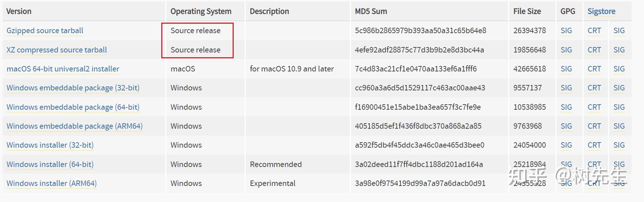Viewport: 644px width, 202px height.
Task: Open Sigstore SIG for Windows embeddable (64-bit)
Action: click(619, 107)
